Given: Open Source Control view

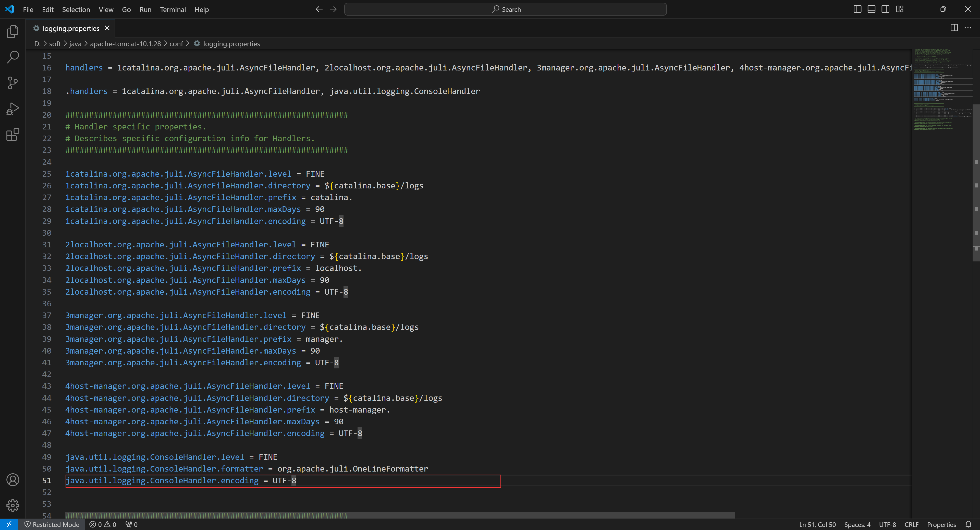Looking at the screenshot, I should click(13, 83).
